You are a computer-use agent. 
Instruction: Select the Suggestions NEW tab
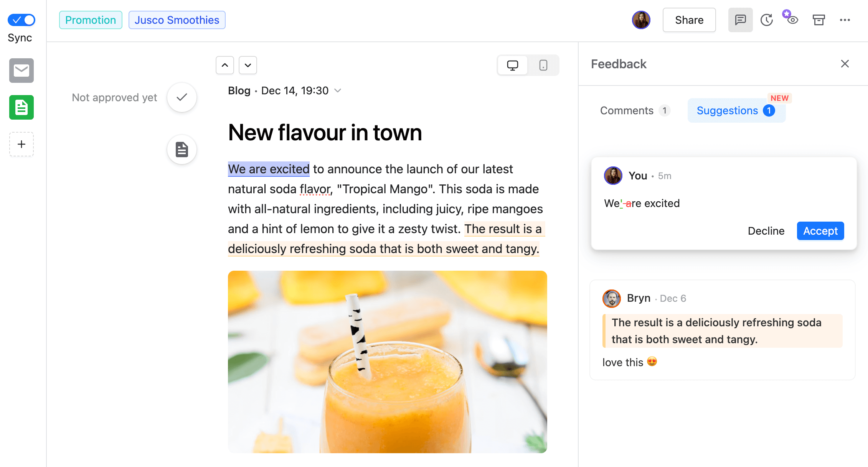[x=737, y=110]
